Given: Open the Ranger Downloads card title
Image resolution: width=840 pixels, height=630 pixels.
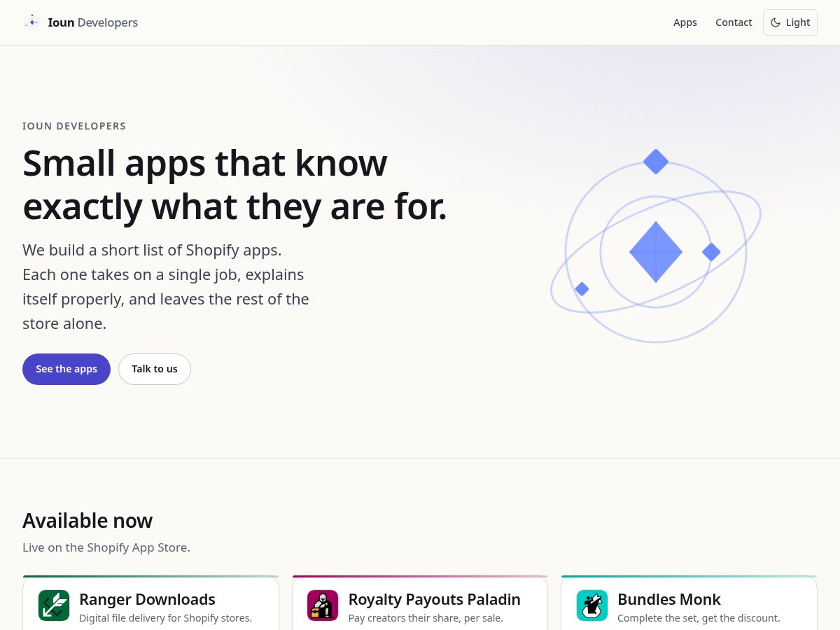Looking at the screenshot, I should click(147, 599).
